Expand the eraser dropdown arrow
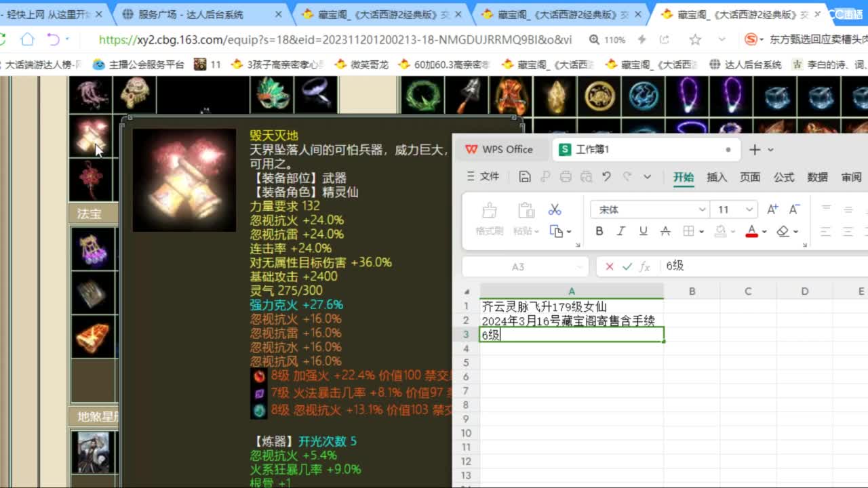 (796, 232)
